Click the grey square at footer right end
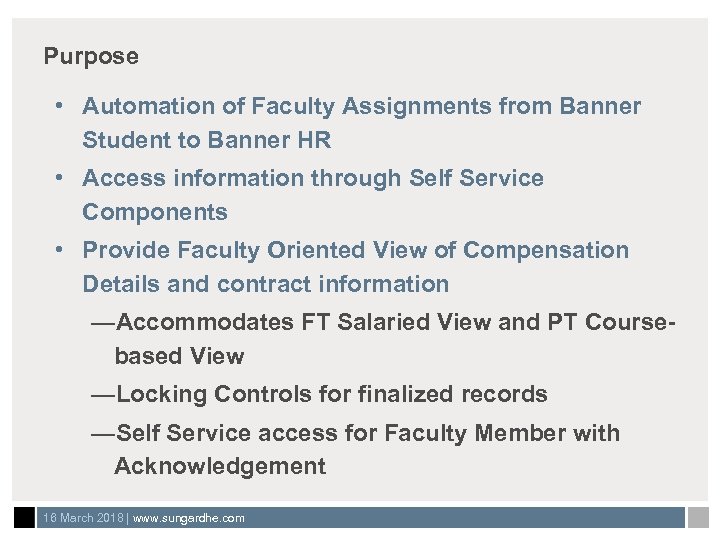The height and width of the screenshot is (540, 720). coord(697,518)
